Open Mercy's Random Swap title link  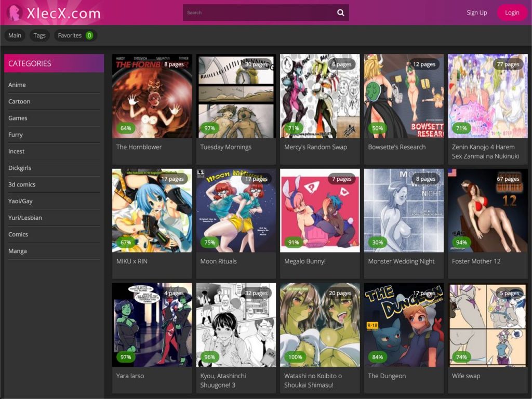315,147
